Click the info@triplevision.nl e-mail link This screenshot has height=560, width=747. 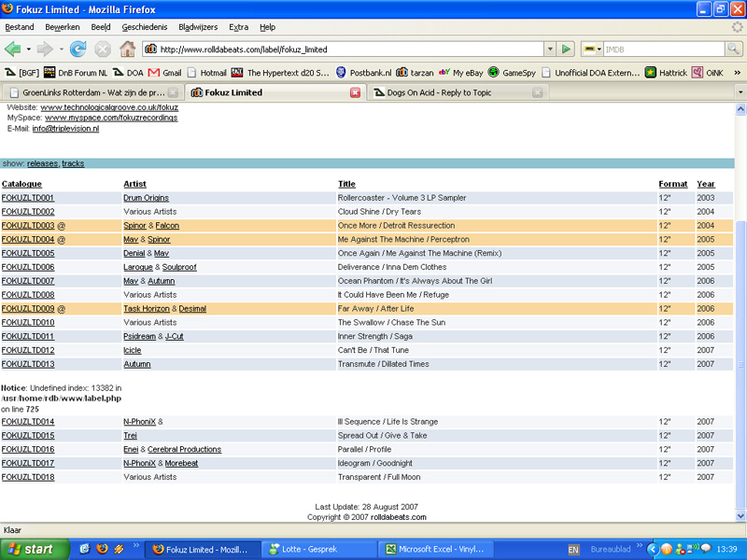(x=65, y=129)
